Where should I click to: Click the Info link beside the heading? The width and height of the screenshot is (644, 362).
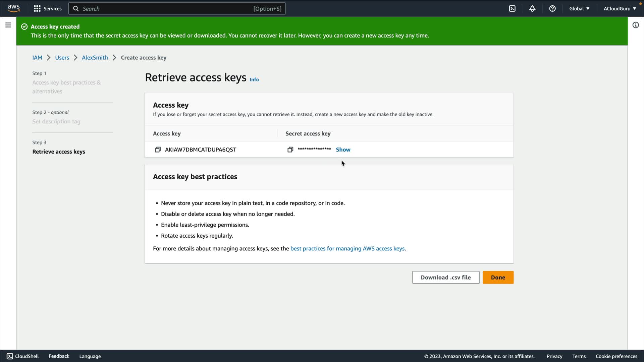pos(254,79)
